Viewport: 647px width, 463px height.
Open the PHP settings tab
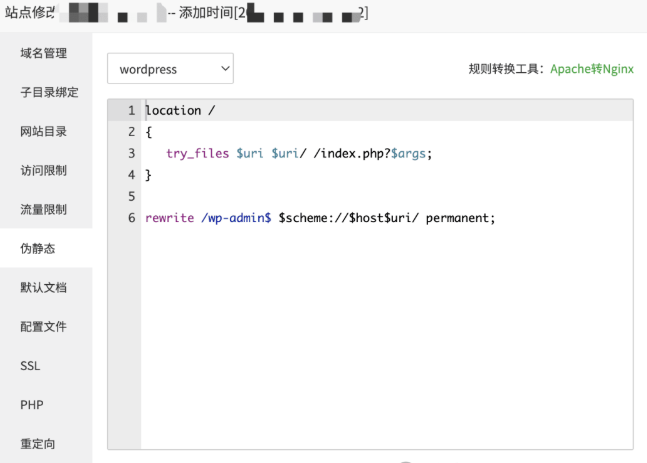click(x=31, y=405)
